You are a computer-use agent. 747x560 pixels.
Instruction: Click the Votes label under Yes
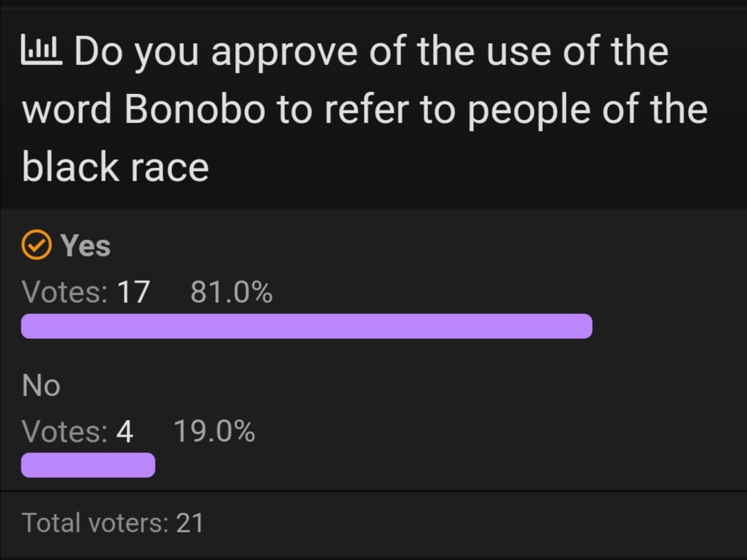point(65,292)
